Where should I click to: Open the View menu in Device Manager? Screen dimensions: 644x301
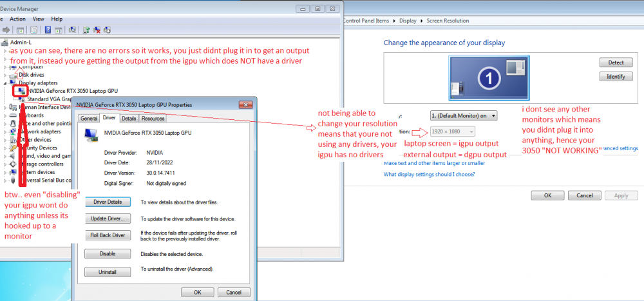click(38, 19)
